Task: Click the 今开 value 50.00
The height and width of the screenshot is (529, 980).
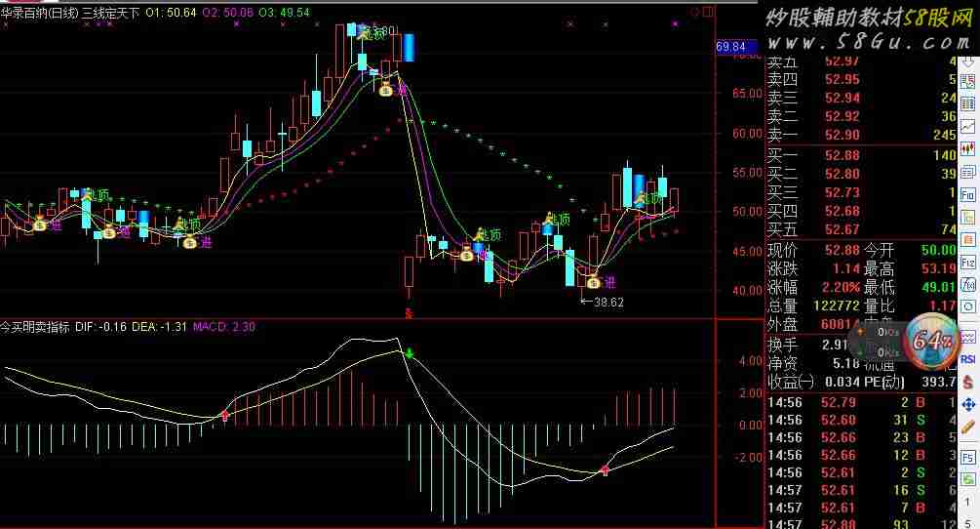Action: point(939,250)
